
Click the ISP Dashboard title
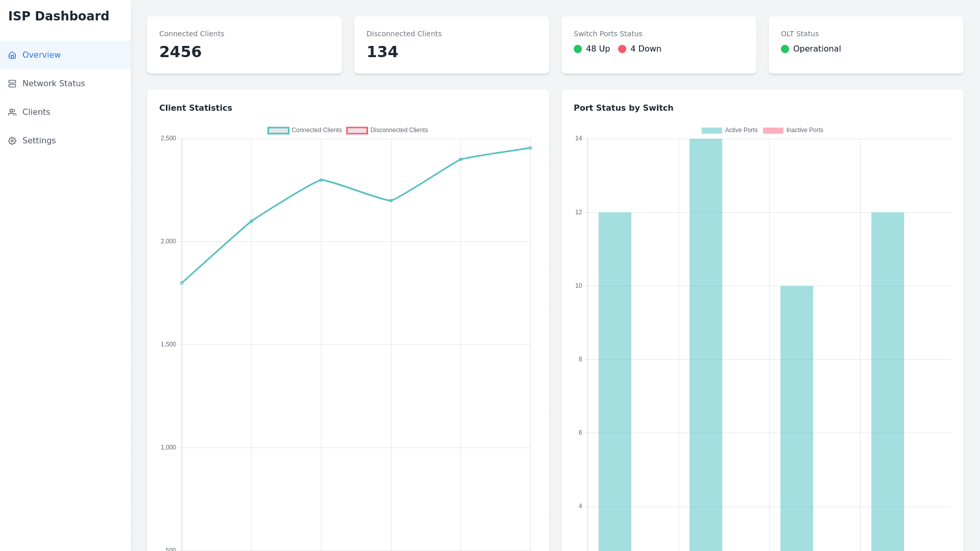click(x=59, y=16)
